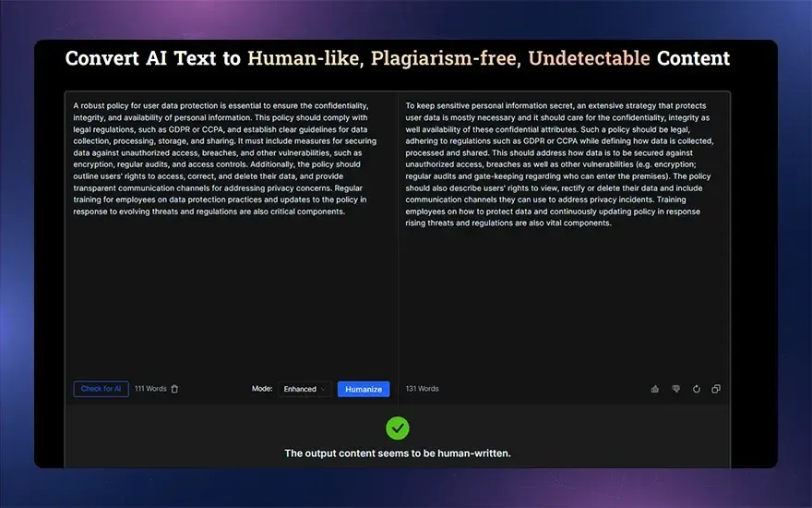Click the "Mode:" label

tap(262, 389)
